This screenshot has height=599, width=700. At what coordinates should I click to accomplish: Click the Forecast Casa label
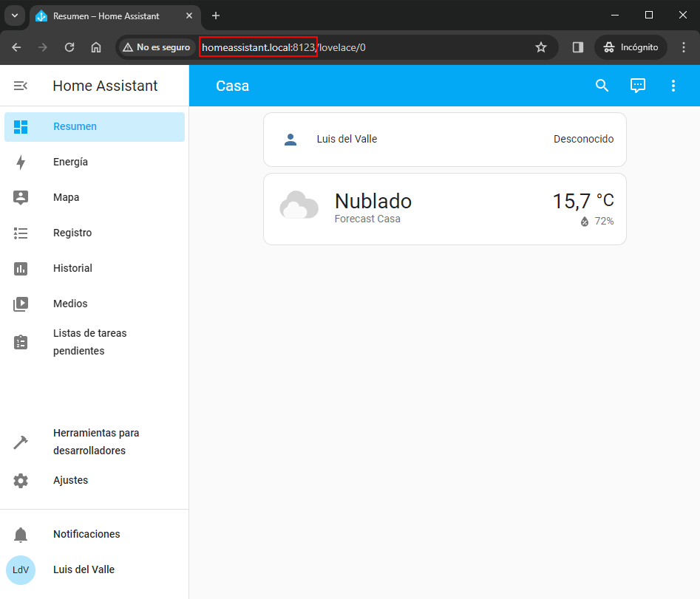(367, 219)
